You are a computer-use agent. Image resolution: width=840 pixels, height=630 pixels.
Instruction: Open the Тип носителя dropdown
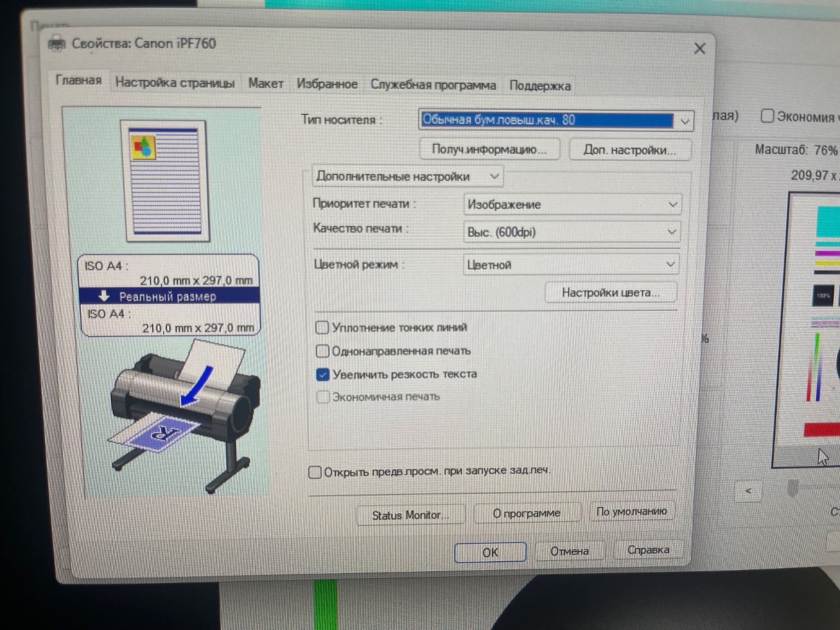tap(556, 120)
